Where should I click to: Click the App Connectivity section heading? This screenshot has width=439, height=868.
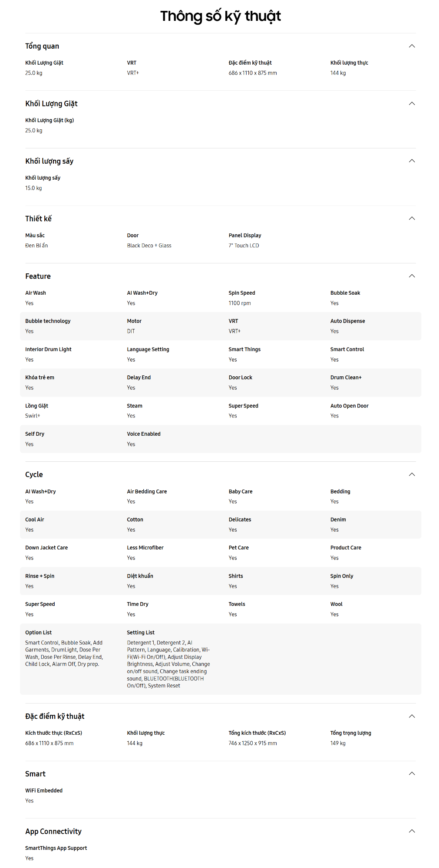53,832
